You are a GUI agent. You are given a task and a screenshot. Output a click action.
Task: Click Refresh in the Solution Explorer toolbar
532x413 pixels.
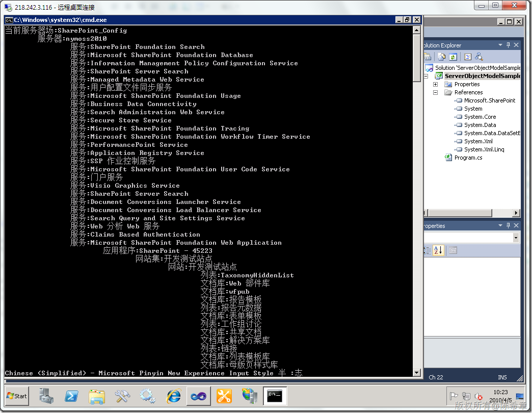[453, 57]
